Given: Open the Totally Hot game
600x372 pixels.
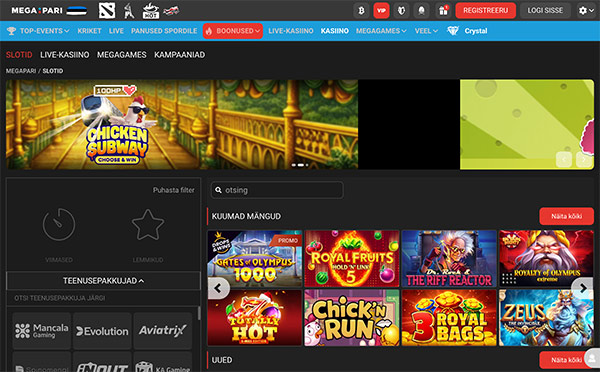Looking at the screenshot, I should (254, 318).
